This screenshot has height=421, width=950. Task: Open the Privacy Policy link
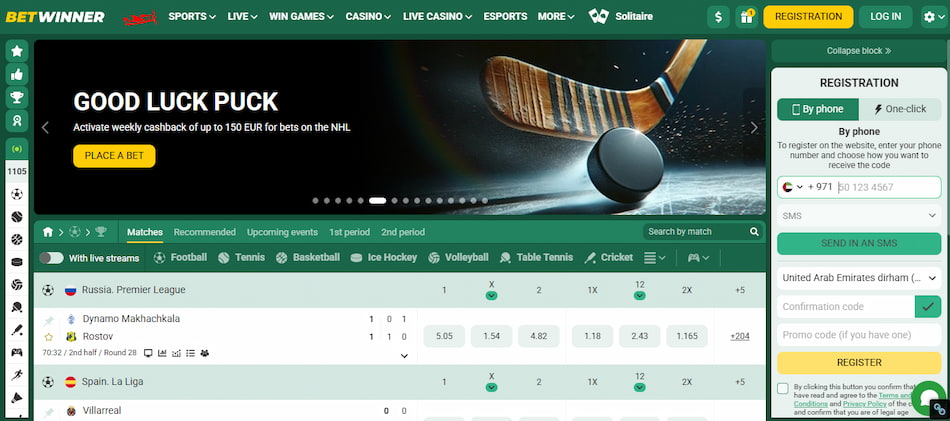(863, 403)
